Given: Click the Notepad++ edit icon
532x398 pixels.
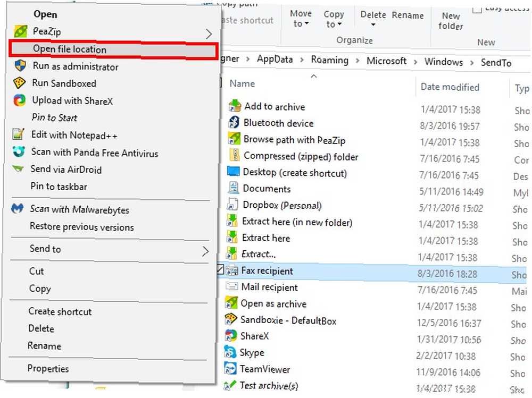Looking at the screenshot, I should click(x=18, y=134).
